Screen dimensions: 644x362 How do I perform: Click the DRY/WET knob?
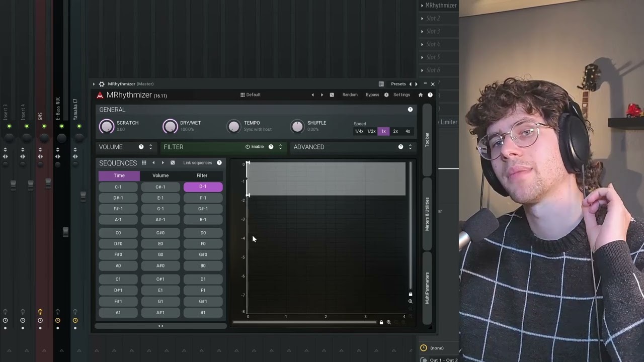click(x=170, y=126)
